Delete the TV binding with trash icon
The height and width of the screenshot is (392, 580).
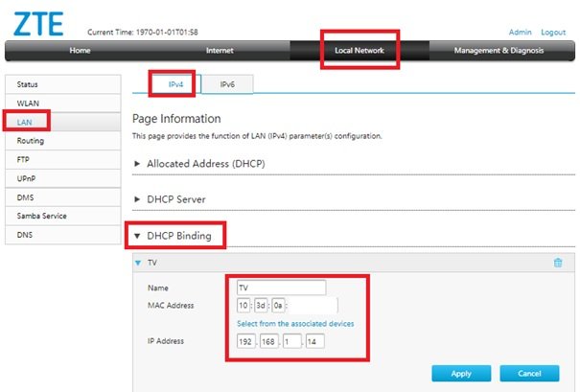[558, 263]
